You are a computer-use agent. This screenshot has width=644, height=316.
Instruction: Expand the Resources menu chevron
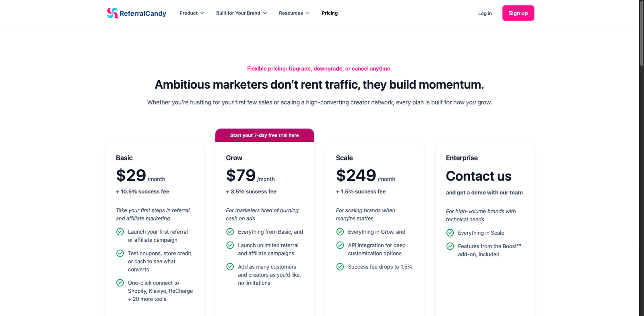tap(308, 13)
